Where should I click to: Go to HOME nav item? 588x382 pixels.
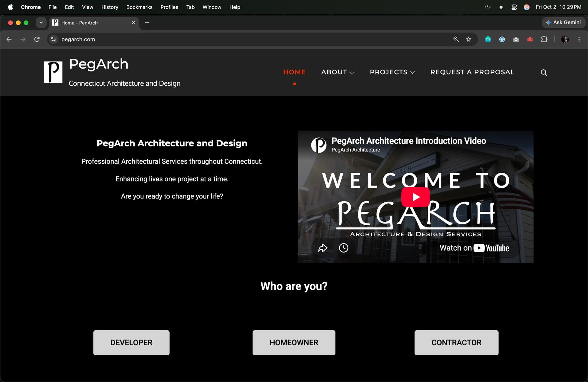pos(294,72)
